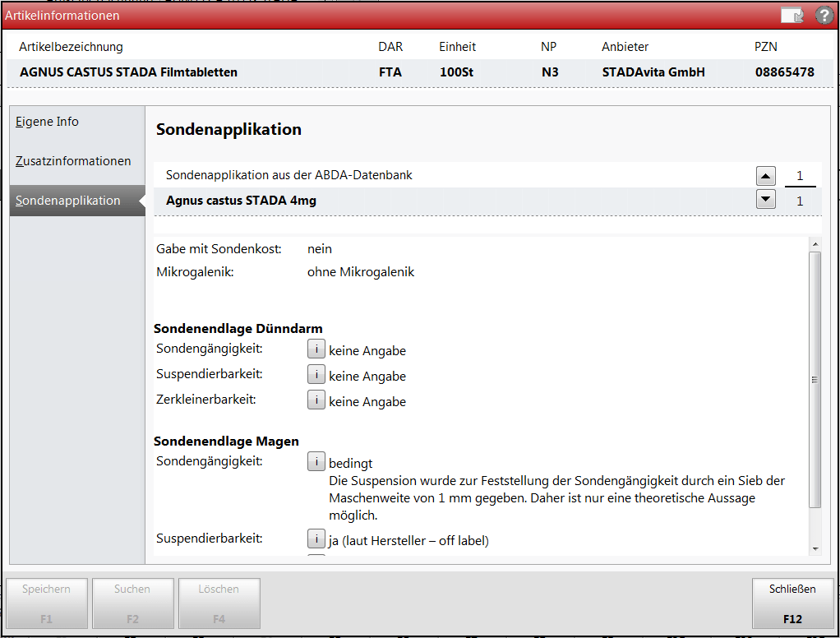Screen dimensions: 840x638
Task: Show info for Magen Sondengängigkeit bedingt
Action: [x=316, y=462]
